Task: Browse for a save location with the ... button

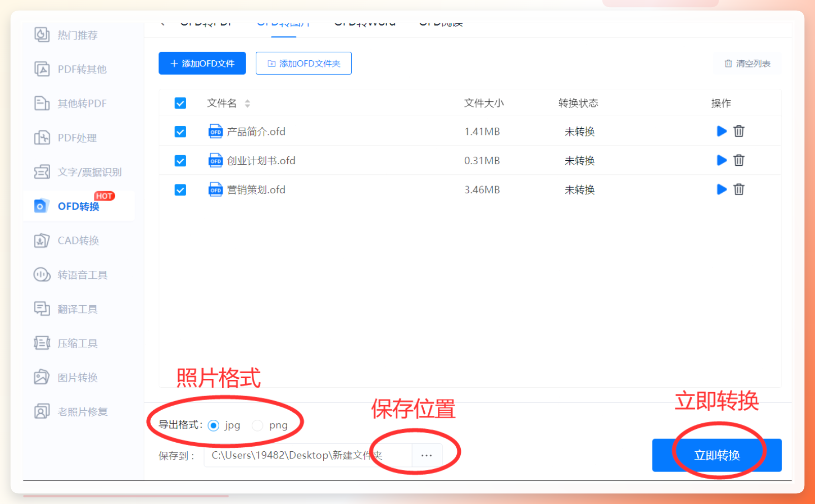Action: click(x=427, y=455)
